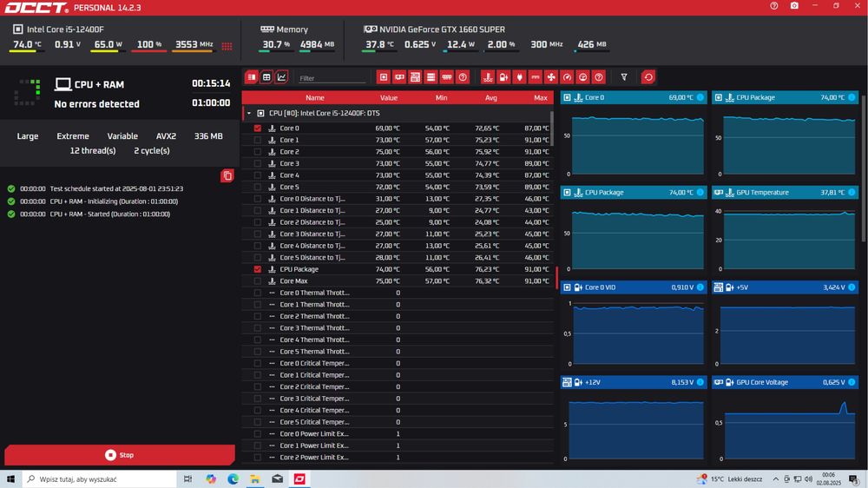Click the Extreme mode setting
The height and width of the screenshot is (488, 868).
(x=73, y=135)
